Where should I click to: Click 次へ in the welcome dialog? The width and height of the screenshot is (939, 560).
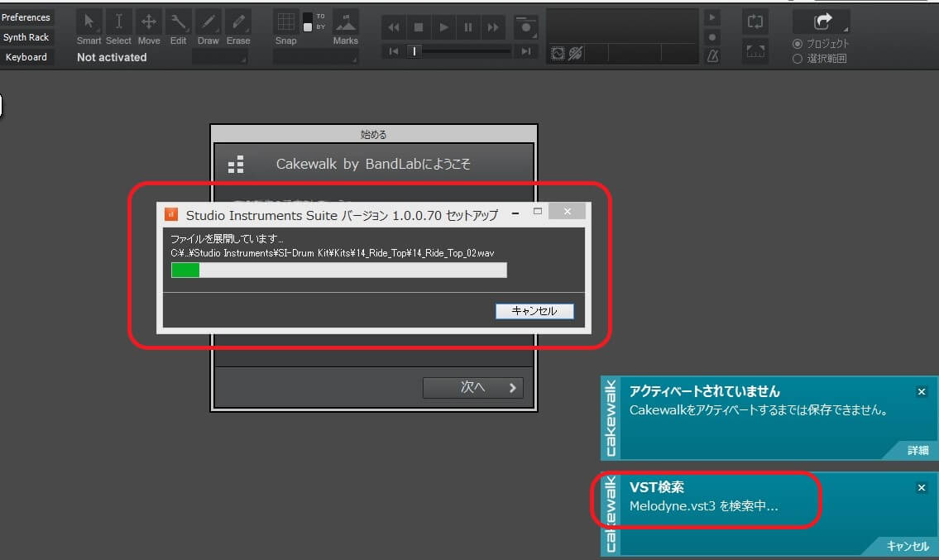point(473,387)
